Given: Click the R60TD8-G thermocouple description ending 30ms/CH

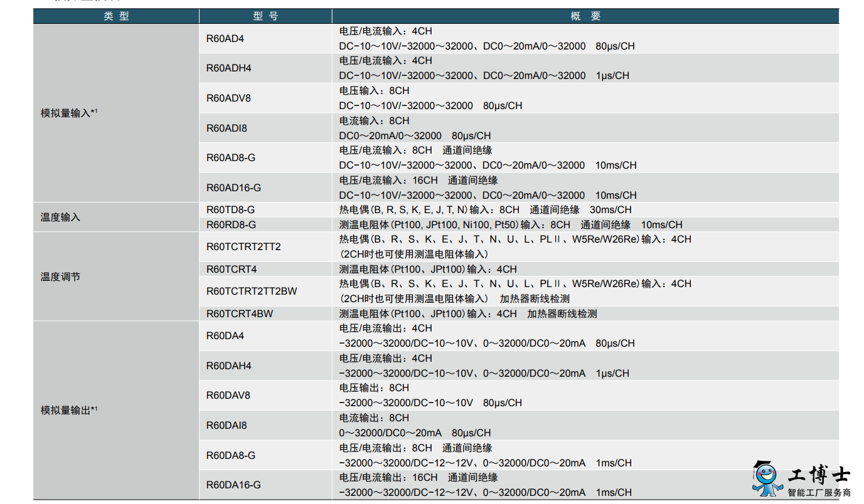Looking at the screenshot, I should pyautogui.click(x=486, y=209).
